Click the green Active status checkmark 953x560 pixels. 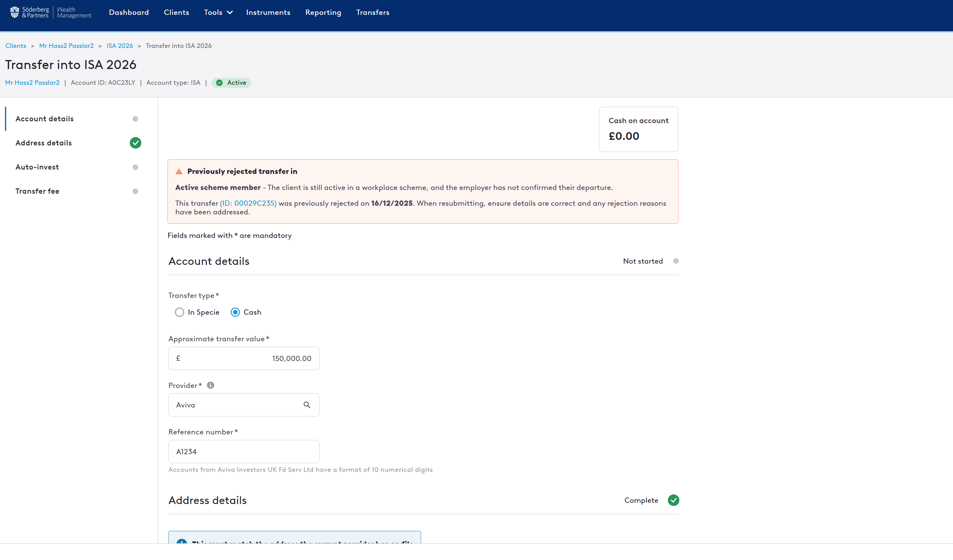tap(219, 83)
